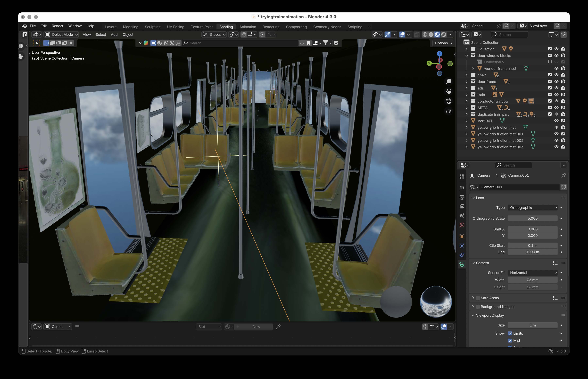Image resolution: width=588 pixels, height=379 pixels.
Task: Open the camera Type Orthographic dropdown
Action: pyautogui.click(x=533, y=208)
